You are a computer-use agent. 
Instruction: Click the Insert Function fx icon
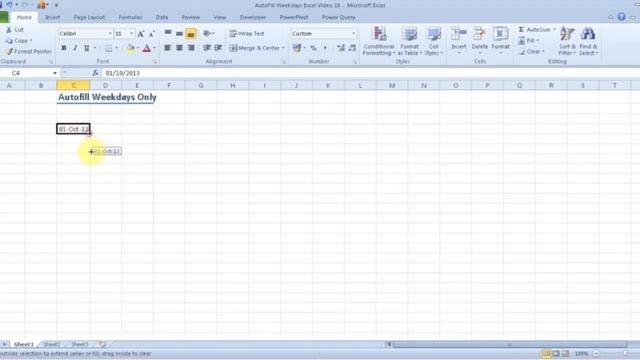tap(95, 73)
